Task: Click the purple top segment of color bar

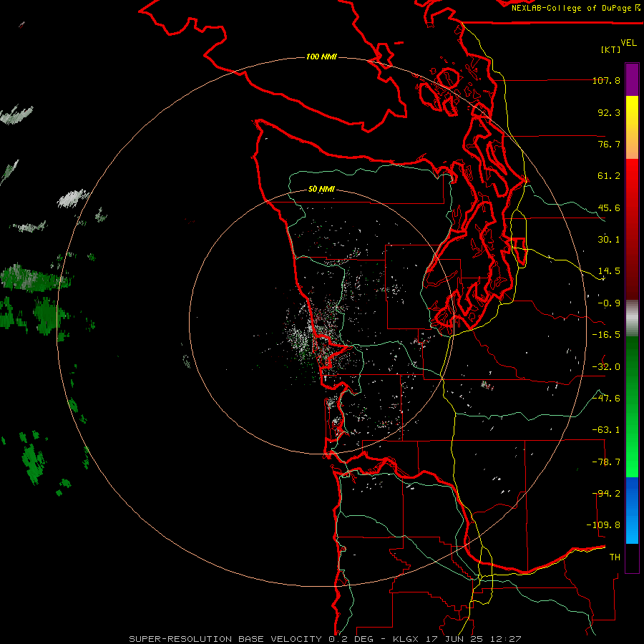Action: pyautogui.click(x=632, y=79)
